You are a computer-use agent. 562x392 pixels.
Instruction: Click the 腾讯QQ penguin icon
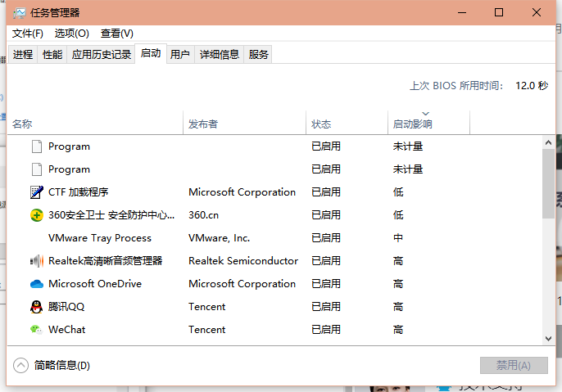pyautogui.click(x=36, y=307)
